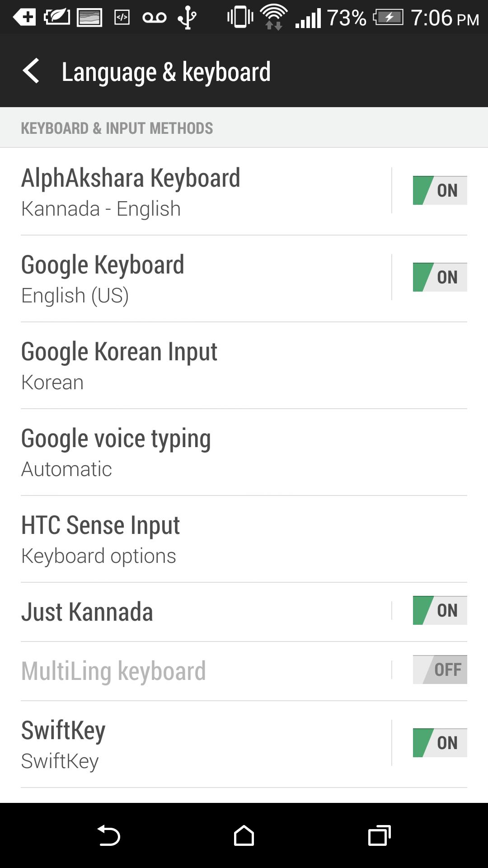This screenshot has height=868, width=488.
Task: Tap the voicemail icon in the status bar
Action: click(155, 18)
